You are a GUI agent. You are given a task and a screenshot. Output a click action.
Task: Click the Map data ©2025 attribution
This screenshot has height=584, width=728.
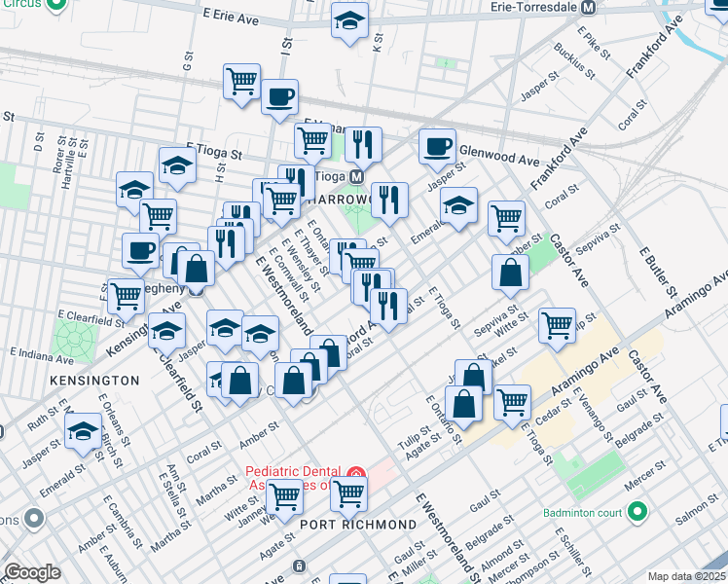(686, 576)
